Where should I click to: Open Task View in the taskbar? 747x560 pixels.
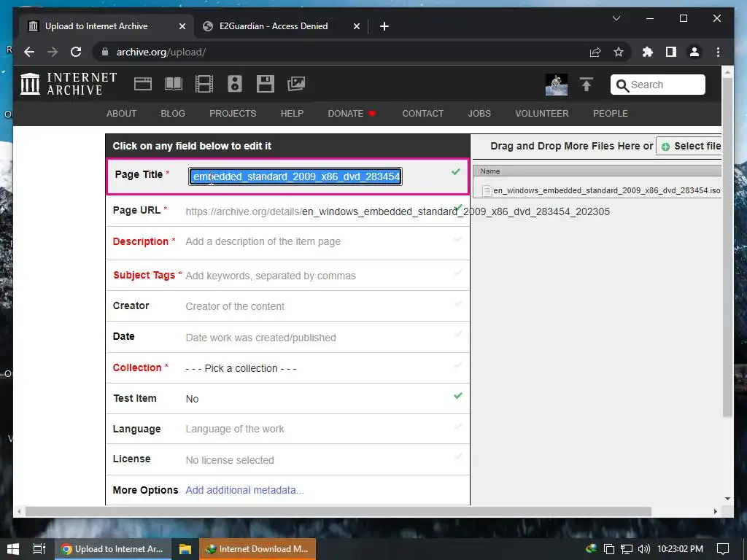click(x=39, y=549)
